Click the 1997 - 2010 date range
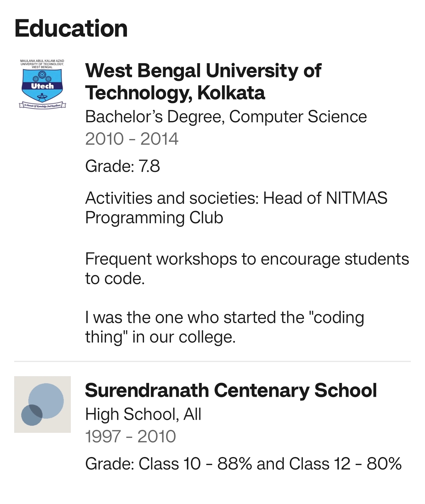This screenshot has width=425, height=504. 130,436
